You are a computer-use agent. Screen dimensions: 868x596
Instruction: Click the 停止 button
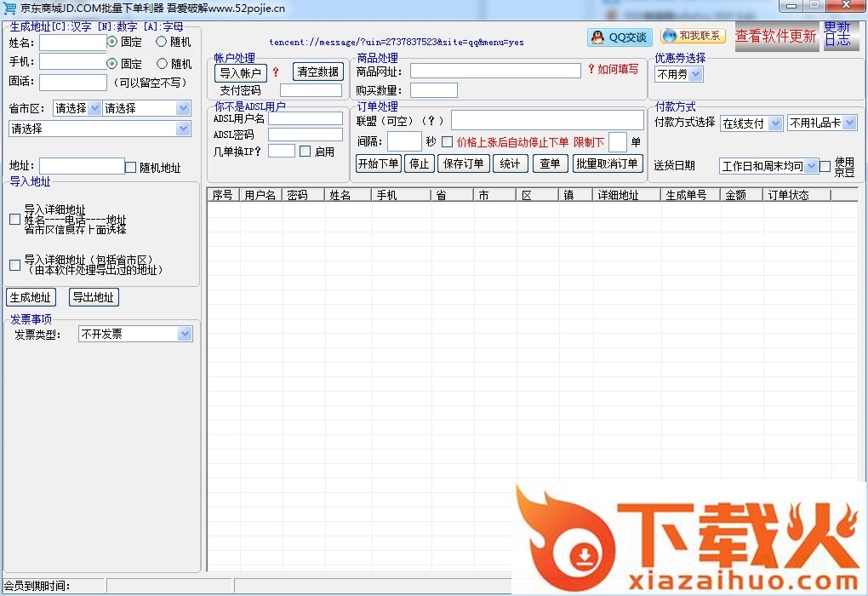click(x=419, y=163)
